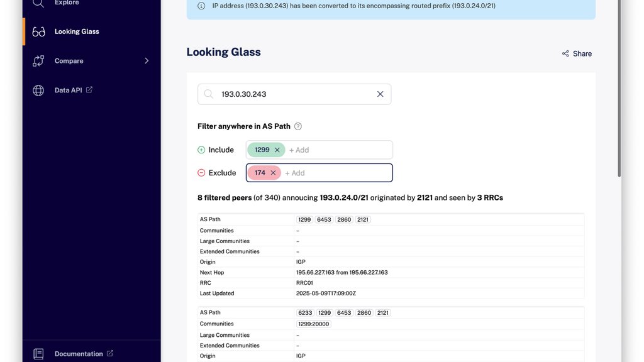Click the Data API globe icon
The height and width of the screenshot is (362, 644).
pos(38,90)
